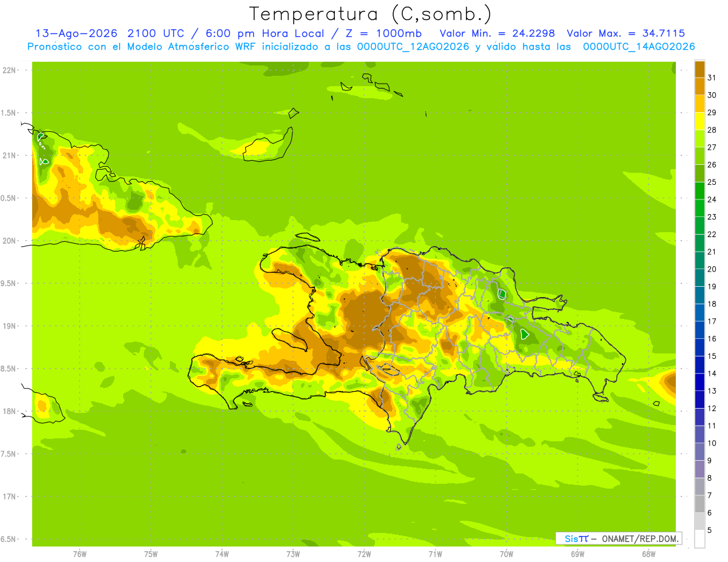Click legend value 31
728x562 pixels.
712,78
